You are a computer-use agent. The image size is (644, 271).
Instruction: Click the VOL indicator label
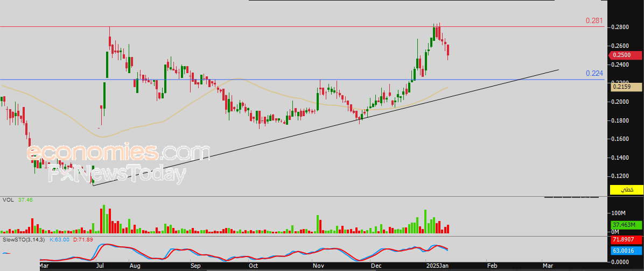click(x=8, y=200)
